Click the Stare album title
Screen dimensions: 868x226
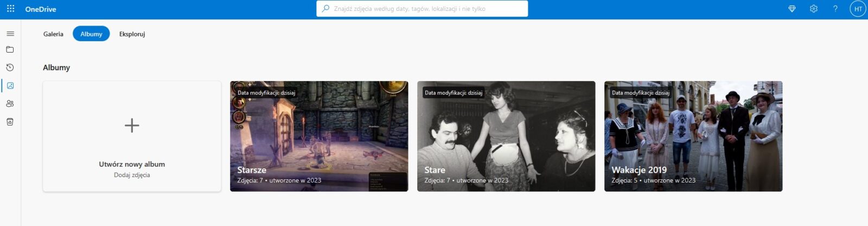(435, 170)
